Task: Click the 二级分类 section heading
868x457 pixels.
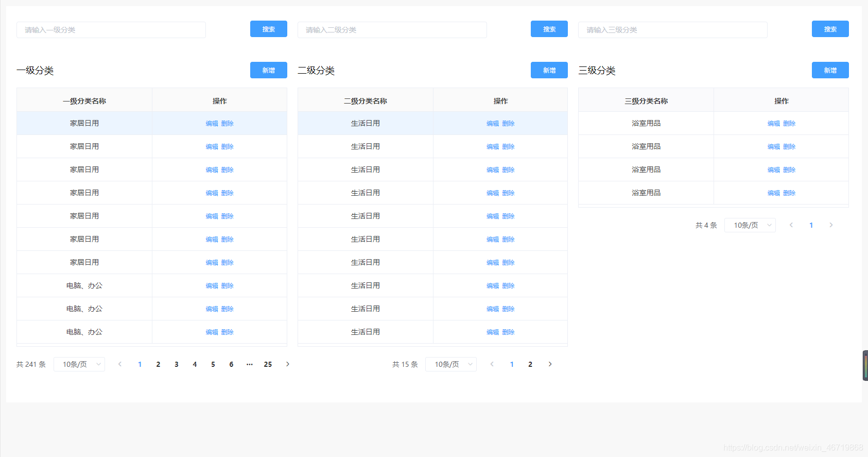Action: click(316, 71)
